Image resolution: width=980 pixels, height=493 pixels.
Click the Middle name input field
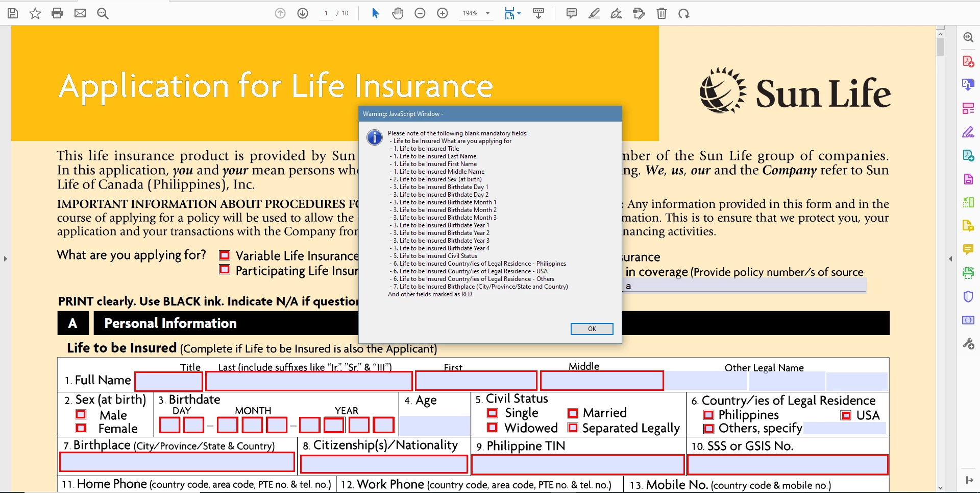point(602,381)
